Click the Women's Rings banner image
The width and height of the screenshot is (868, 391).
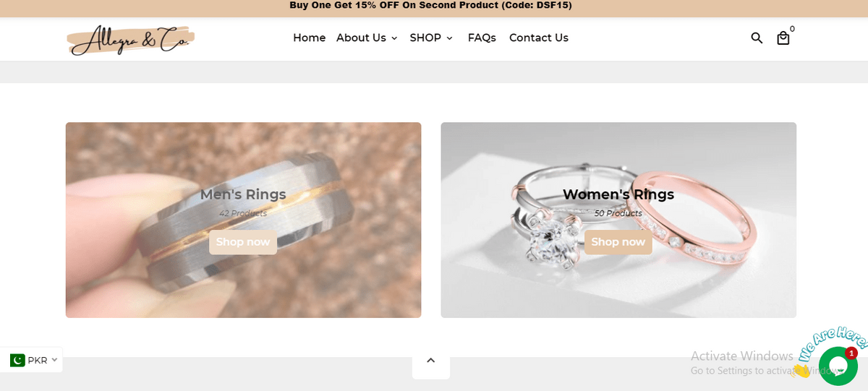pos(618,220)
